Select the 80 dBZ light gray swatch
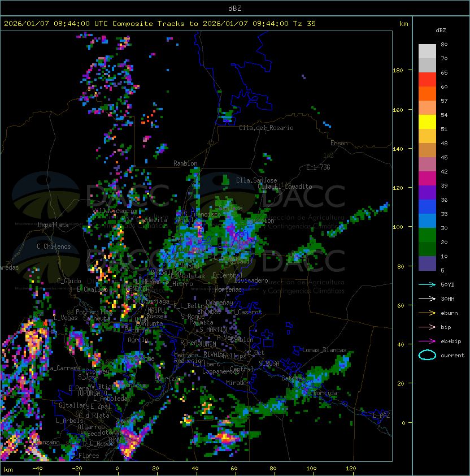The image size is (470, 476). (427, 51)
